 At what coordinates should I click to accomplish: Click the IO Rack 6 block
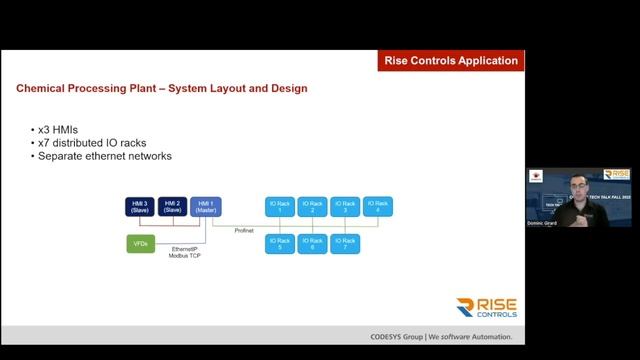click(x=312, y=244)
